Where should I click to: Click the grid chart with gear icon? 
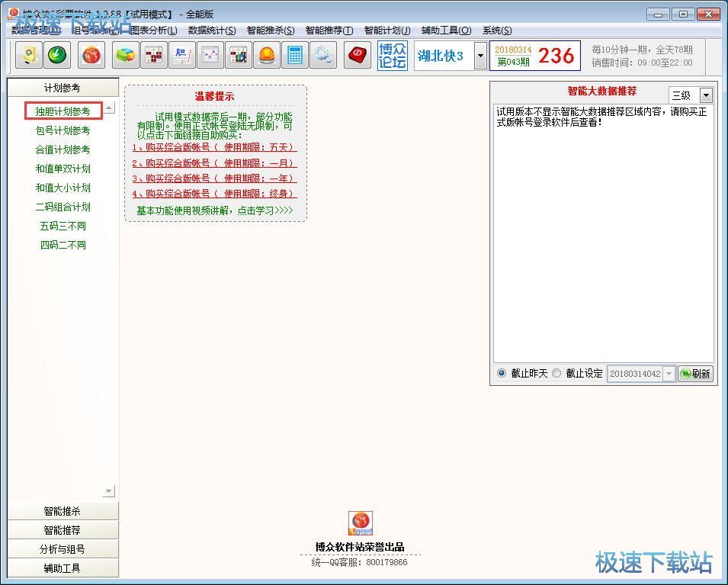point(239,55)
